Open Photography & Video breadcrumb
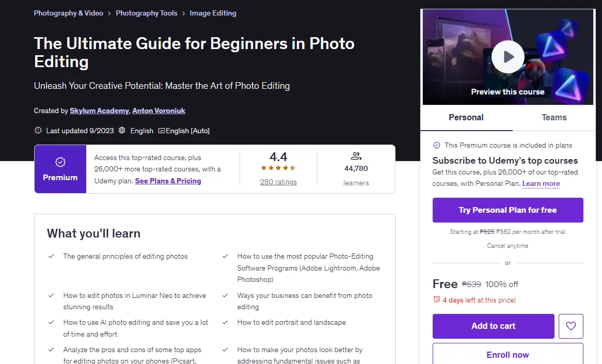602x364 pixels. coord(68,13)
